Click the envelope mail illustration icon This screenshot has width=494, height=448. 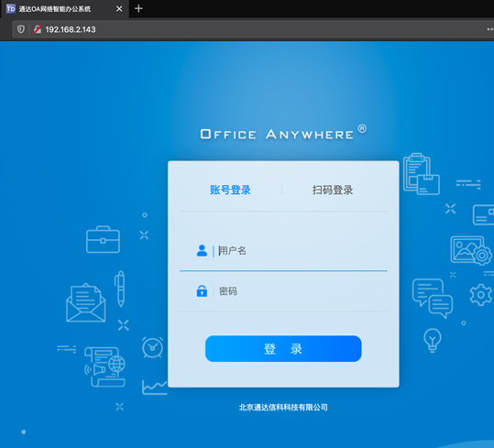click(x=86, y=302)
